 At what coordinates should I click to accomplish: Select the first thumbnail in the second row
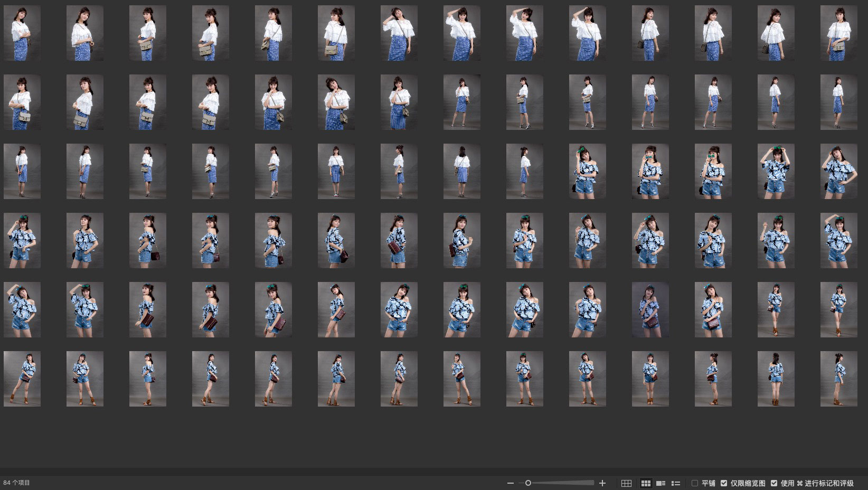click(22, 102)
